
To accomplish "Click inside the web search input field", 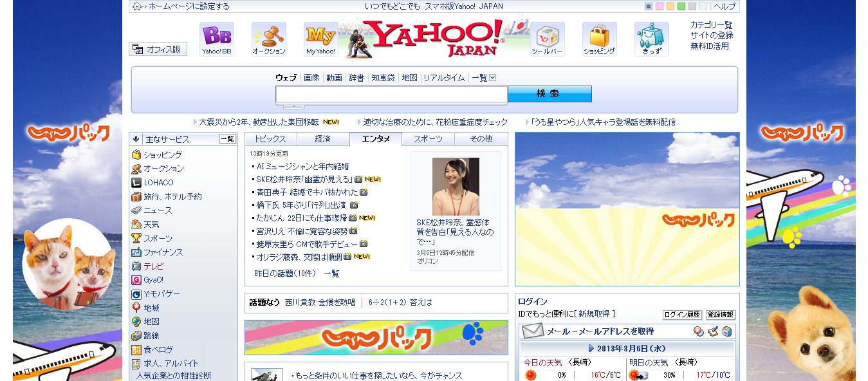I will click(x=392, y=95).
